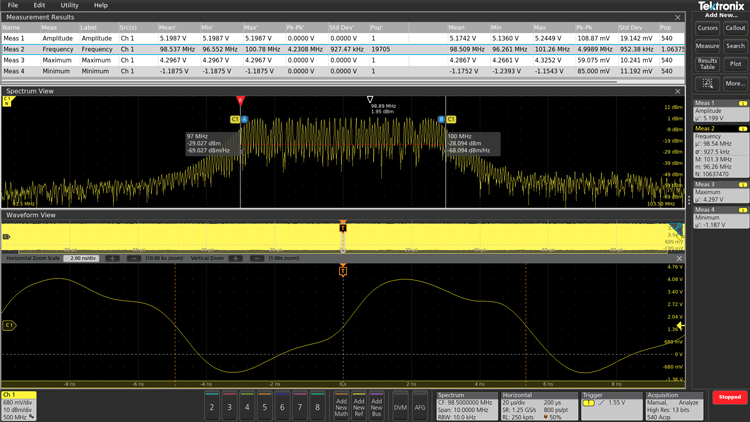
Task: Enable channel 5 button
Action: coord(265,405)
